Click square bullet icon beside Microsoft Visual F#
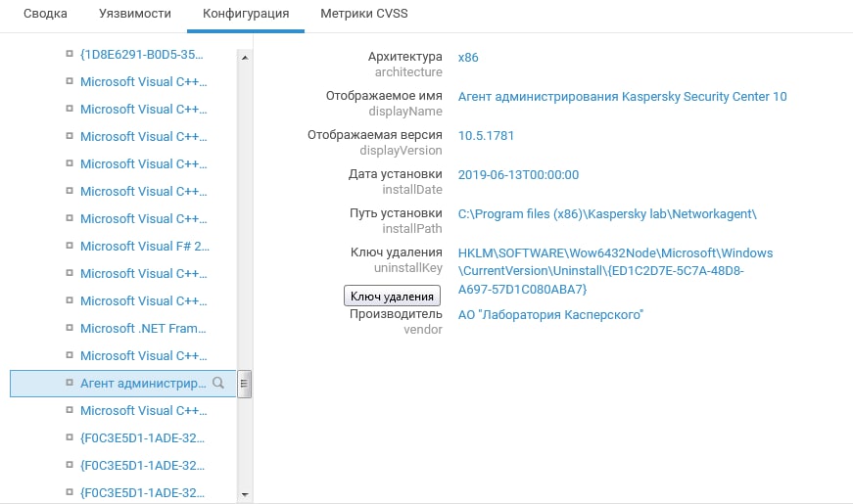This screenshot has height=504, width=853. pos(70,246)
